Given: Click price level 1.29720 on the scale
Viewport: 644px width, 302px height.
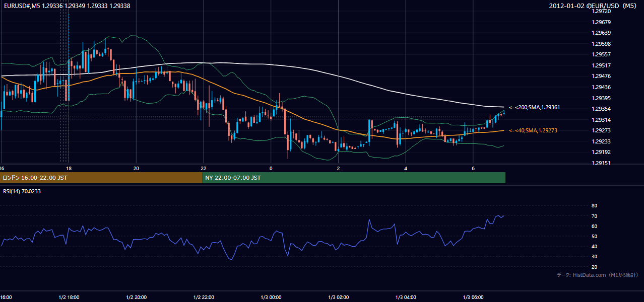Looking at the screenshot, I should (x=601, y=11).
